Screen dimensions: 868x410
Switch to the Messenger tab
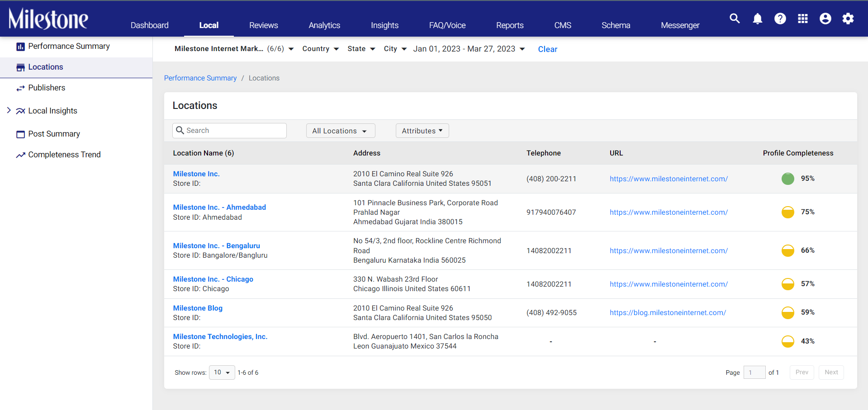tap(680, 25)
